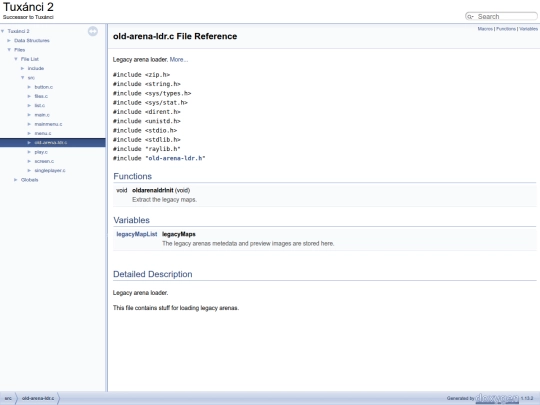Image resolution: width=540 pixels, height=405 pixels.
Task: Open mainmenu.c in the file tree
Action: tap(48, 124)
